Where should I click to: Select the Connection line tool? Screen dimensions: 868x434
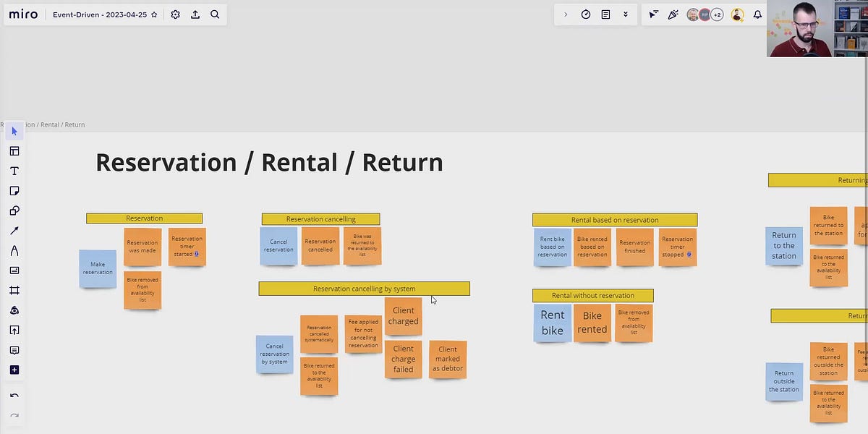[14, 230]
